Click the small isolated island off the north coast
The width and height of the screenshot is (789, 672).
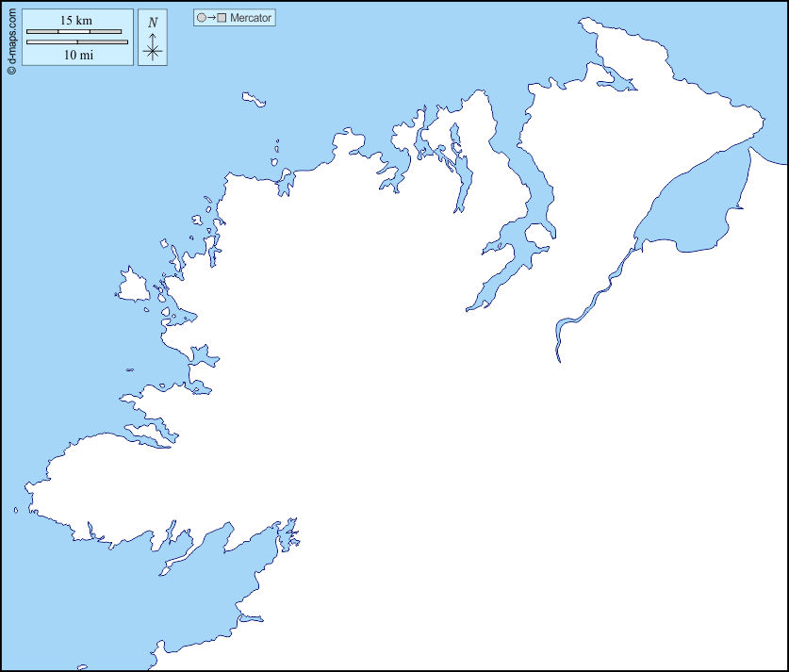coord(254,98)
